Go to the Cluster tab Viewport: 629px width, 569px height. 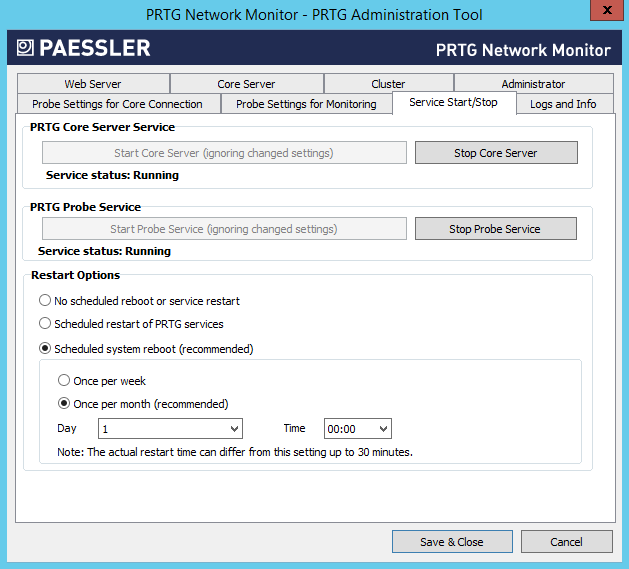coord(388,84)
